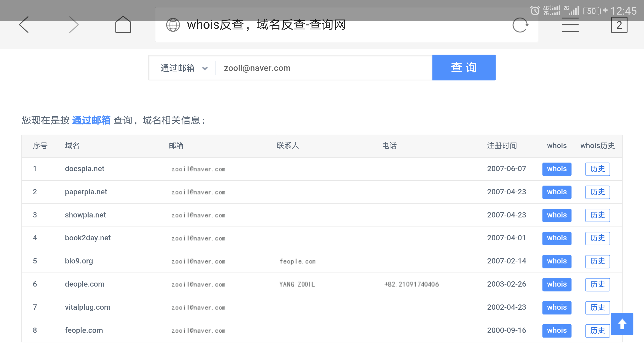The width and height of the screenshot is (644, 362).
Task: Click the 域名 column header
Action: [x=72, y=146]
